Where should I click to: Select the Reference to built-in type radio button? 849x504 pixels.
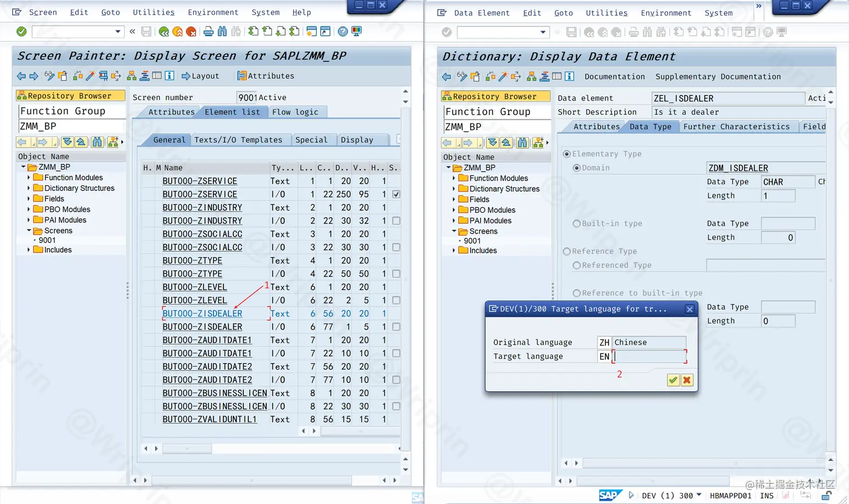(576, 293)
